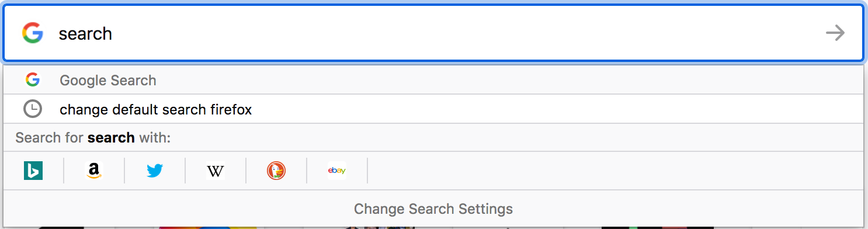Click the clock history icon beside the suggestion

pyautogui.click(x=33, y=109)
